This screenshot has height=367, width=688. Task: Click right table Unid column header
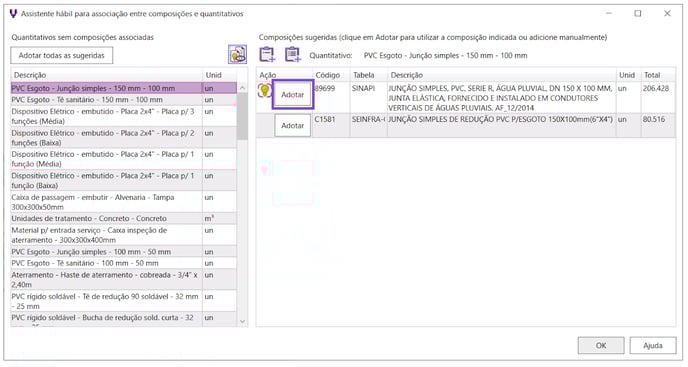[628, 75]
